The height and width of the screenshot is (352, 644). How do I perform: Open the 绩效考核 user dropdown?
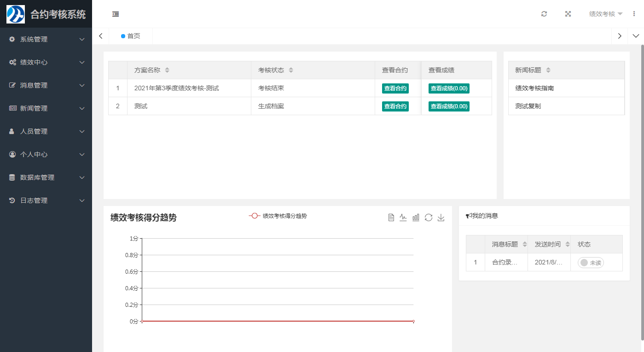point(606,14)
